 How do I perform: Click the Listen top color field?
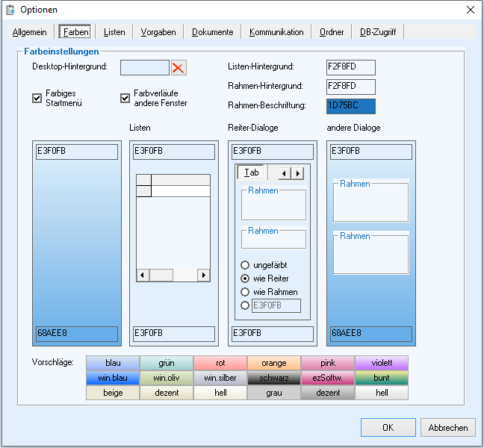pos(174,152)
